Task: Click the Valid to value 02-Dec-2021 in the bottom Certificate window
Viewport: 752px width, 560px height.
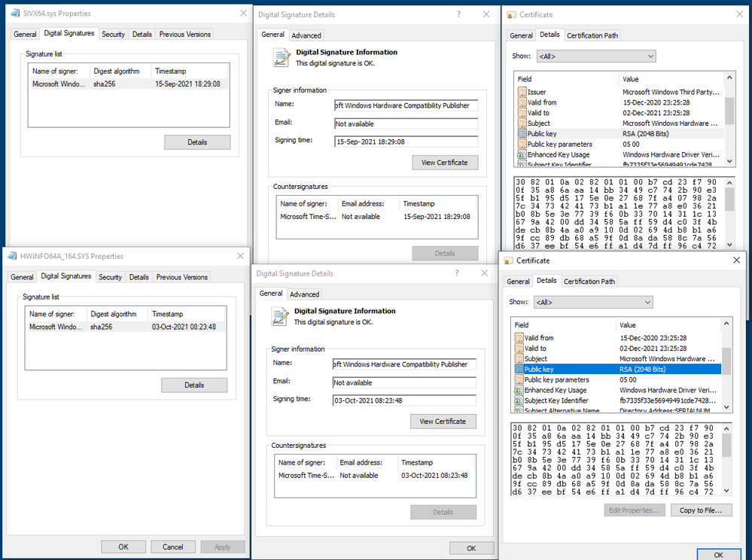Action: (653, 348)
